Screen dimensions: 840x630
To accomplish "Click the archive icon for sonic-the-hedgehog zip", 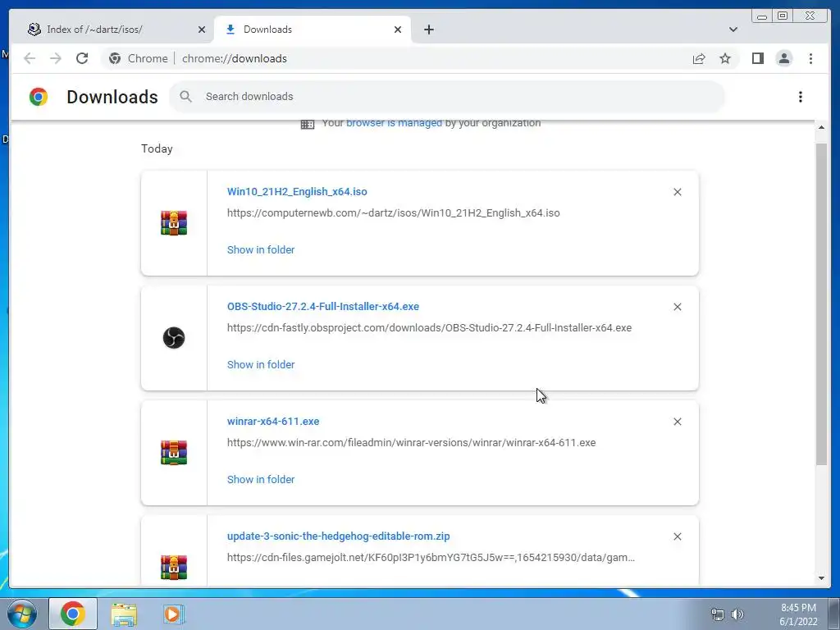I will (x=174, y=568).
